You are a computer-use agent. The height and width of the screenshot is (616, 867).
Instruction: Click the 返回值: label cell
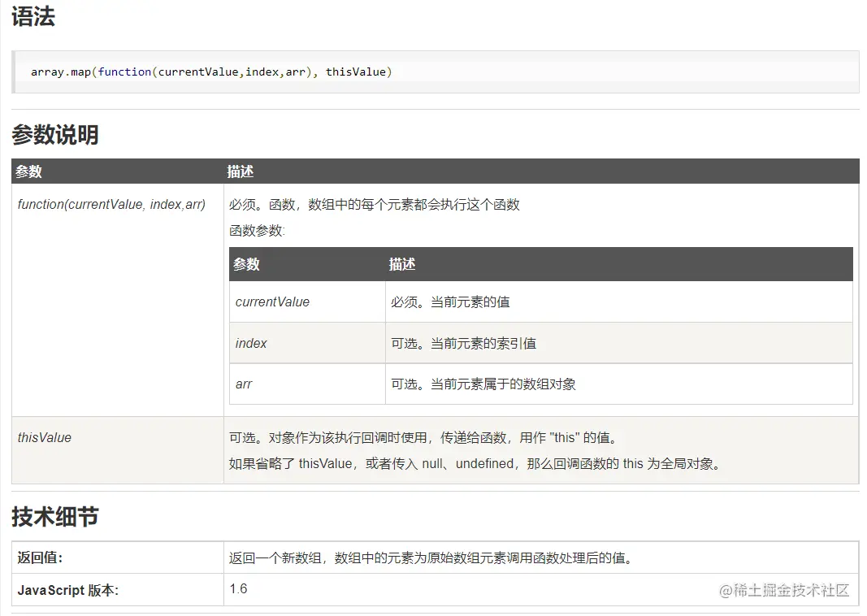[117, 557]
